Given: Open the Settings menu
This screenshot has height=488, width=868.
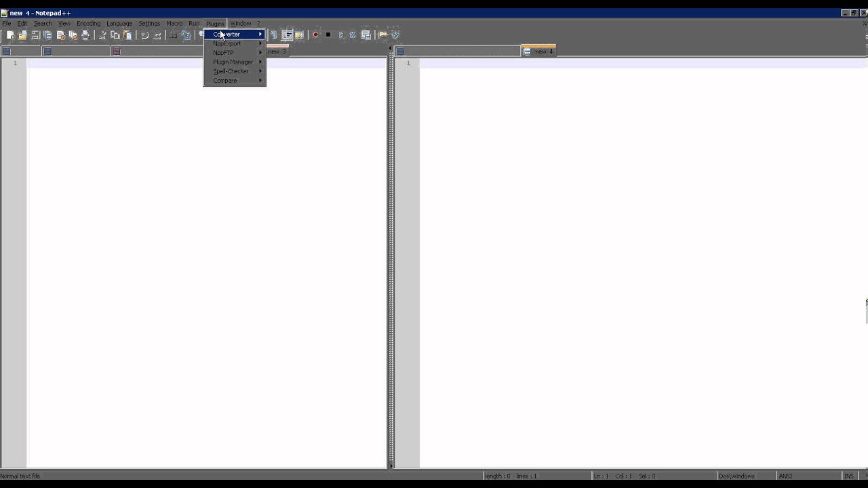Looking at the screenshot, I should point(149,24).
